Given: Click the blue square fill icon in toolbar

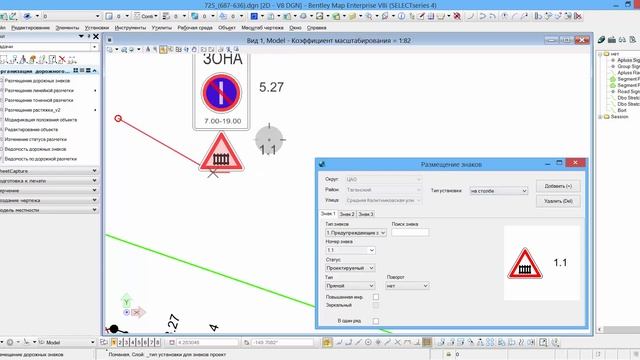Looking at the screenshot, I should (x=254, y=16).
